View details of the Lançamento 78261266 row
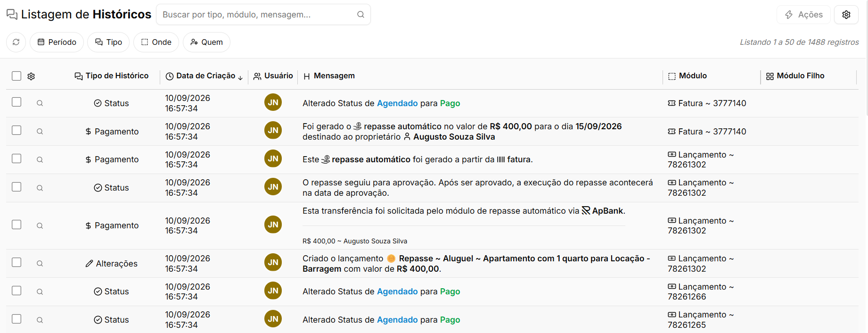Viewport: 868px width, 333px height. (x=40, y=291)
